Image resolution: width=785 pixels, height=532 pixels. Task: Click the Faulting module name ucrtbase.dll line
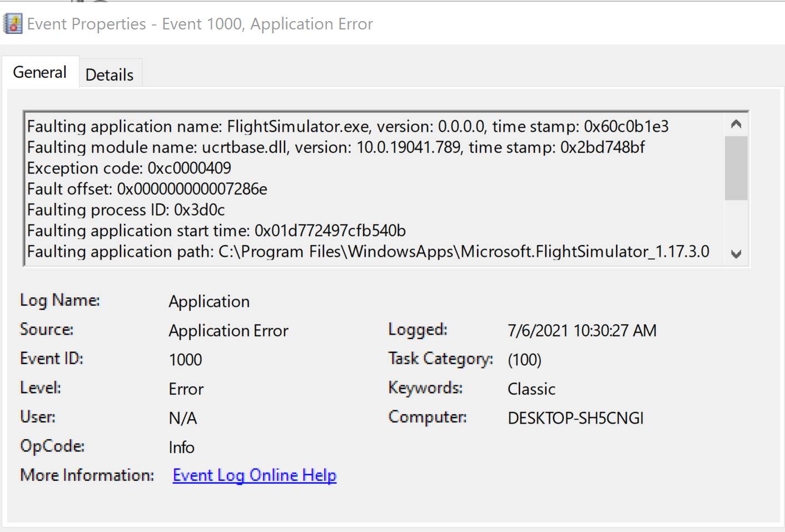[336, 147]
